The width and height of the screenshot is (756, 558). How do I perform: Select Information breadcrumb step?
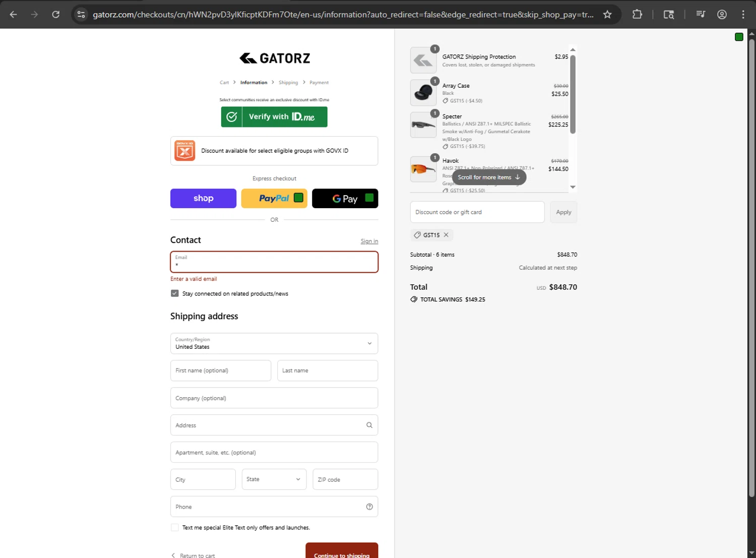point(254,83)
